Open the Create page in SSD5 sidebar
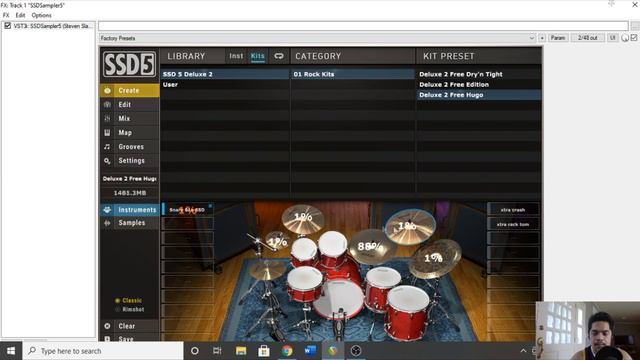This screenshot has height=360, width=640. (129, 90)
